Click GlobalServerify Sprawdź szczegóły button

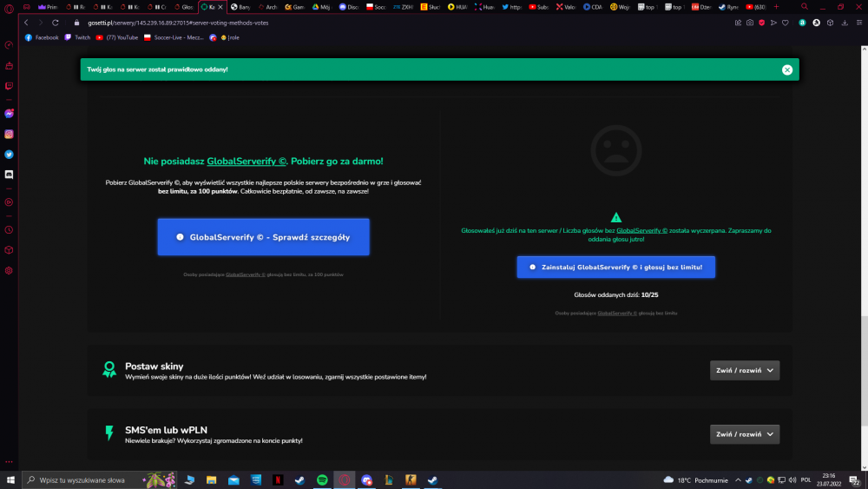(264, 237)
